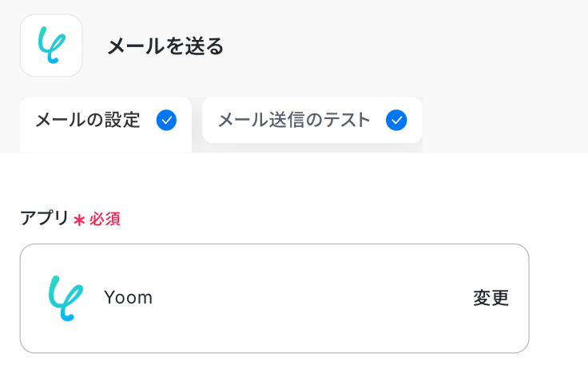Click the メールを送る heading text
Screen dimensions: 588x377
click(x=165, y=46)
